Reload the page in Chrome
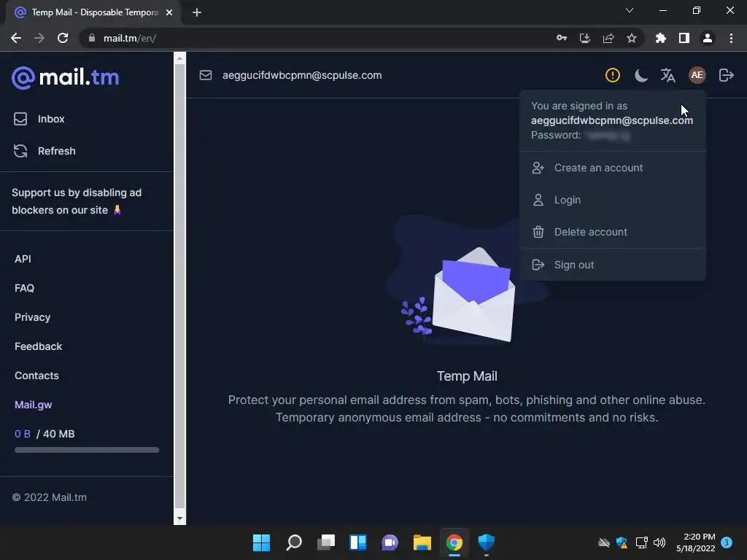This screenshot has width=747, height=560. click(63, 38)
